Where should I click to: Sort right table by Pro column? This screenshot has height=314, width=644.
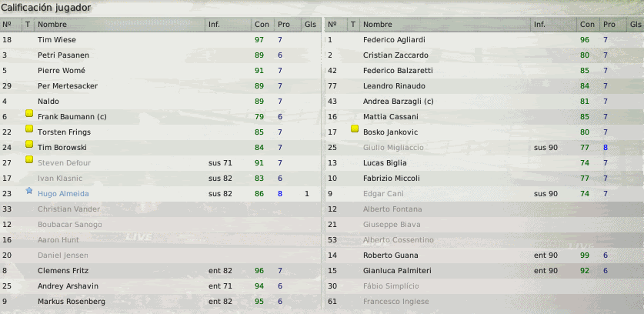[612, 25]
